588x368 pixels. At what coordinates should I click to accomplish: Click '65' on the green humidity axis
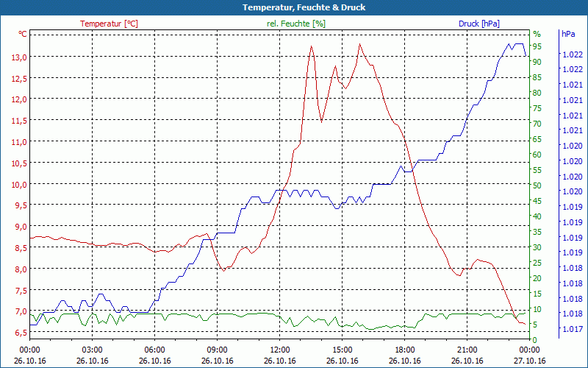(537, 139)
